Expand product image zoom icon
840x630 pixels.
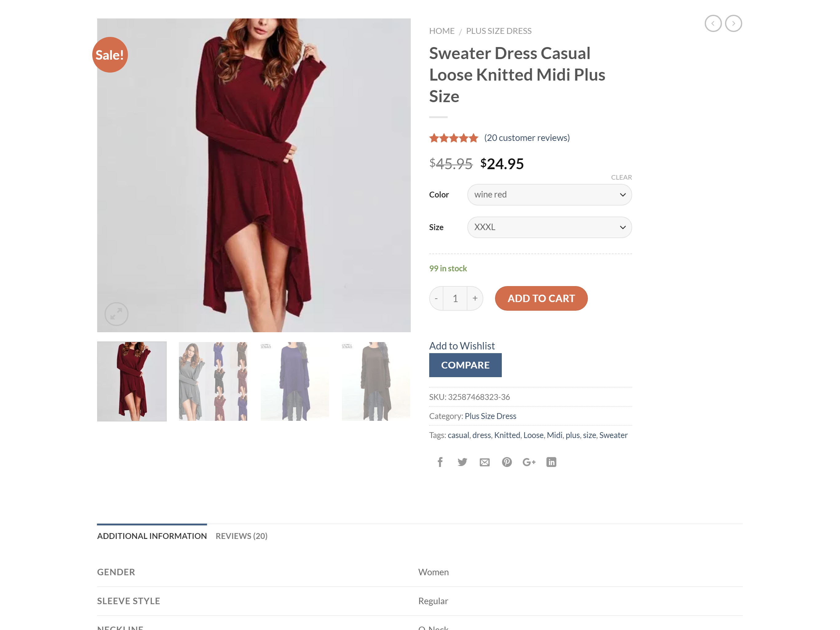point(116,314)
